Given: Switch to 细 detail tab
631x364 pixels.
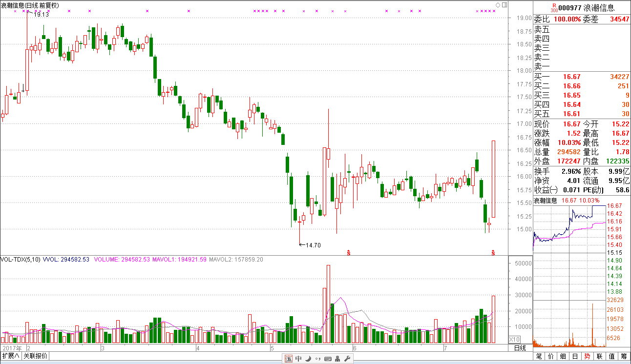Looking at the screenshot, I should coord(563,357).
